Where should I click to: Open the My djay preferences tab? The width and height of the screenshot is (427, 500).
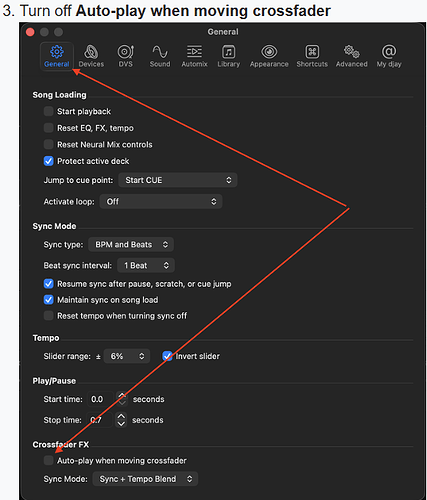point(389,56)
